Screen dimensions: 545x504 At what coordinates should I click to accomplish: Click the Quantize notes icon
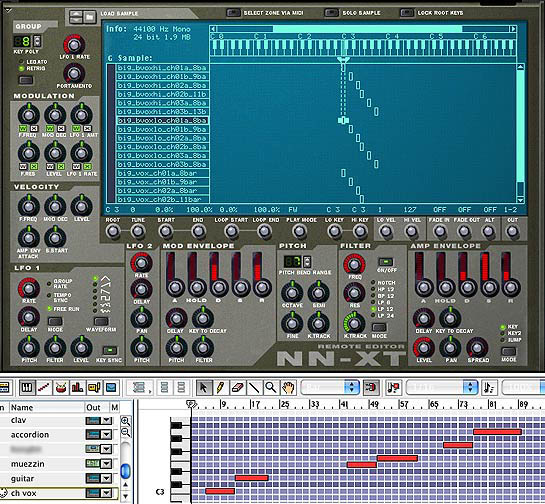pos(489,387)
